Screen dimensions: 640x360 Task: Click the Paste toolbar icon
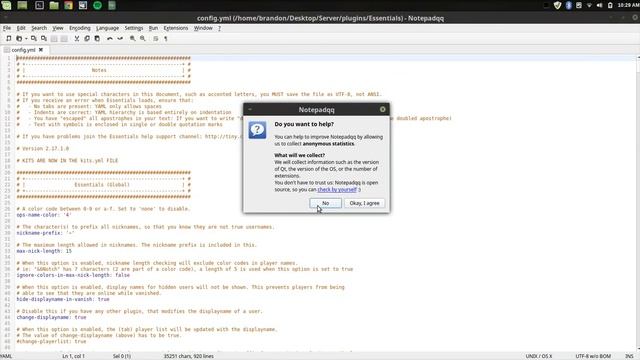coord(97,38)
